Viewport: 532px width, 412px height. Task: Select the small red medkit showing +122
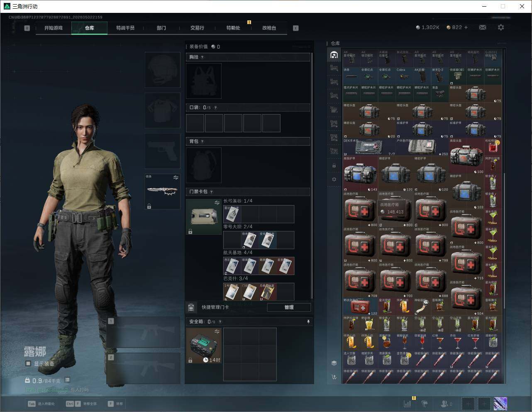[361, 307]
